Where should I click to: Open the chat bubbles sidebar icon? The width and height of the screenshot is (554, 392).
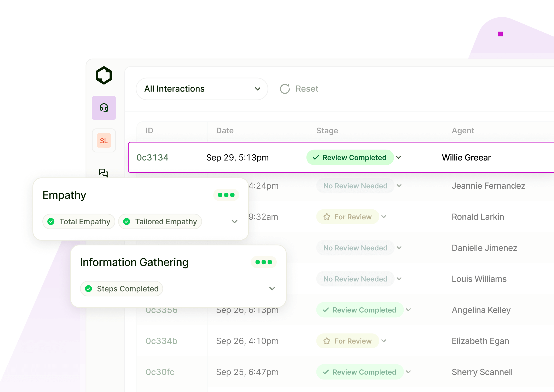(x=104, y=173)
